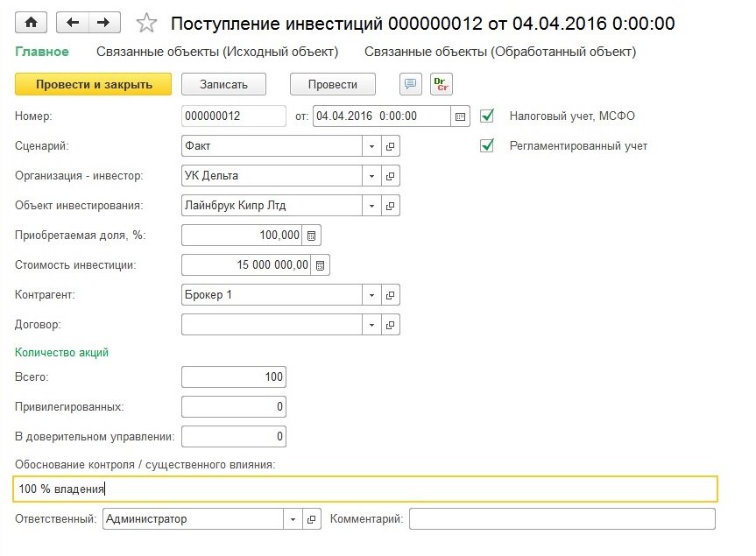
Task: Focus the document date field
Action: coord(382,116)
